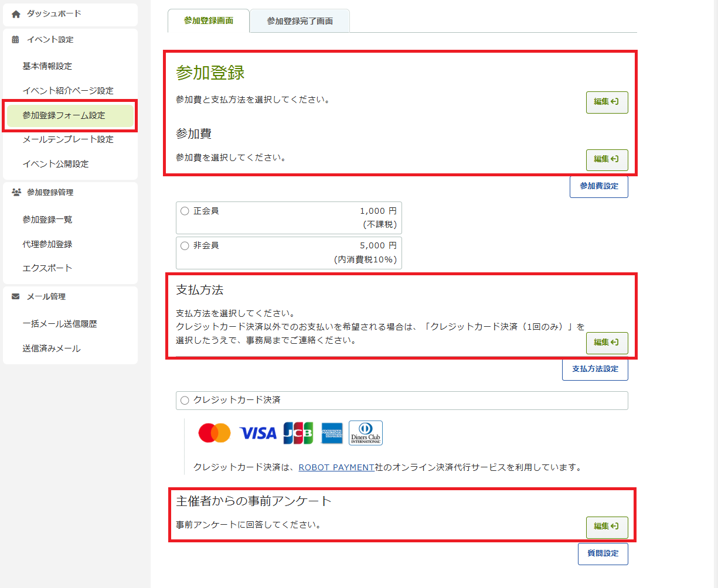Image resolution: width=718 pixels, height=588 pixels.
Task: Switch to the 参加登録完了画面 tab
Action: 300,21
